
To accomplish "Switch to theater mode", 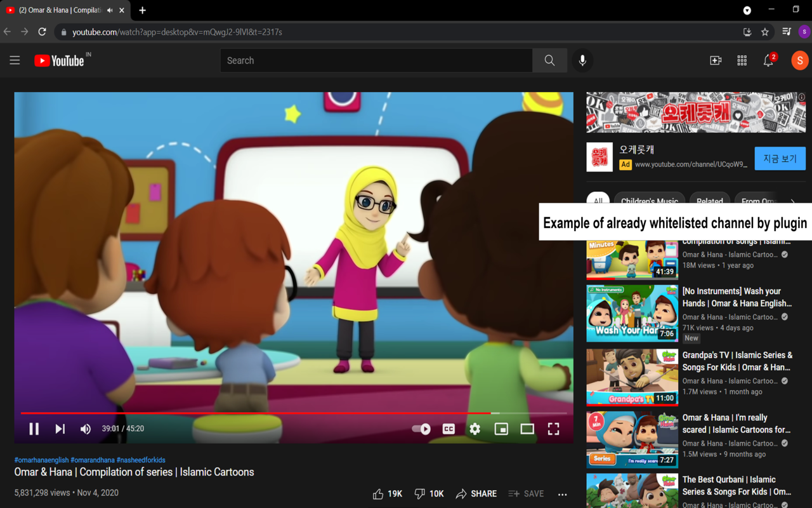I will click(527, 429).
